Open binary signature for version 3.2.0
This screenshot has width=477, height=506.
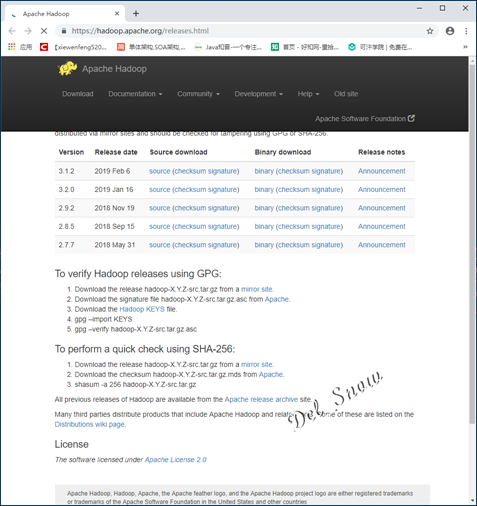325,190
